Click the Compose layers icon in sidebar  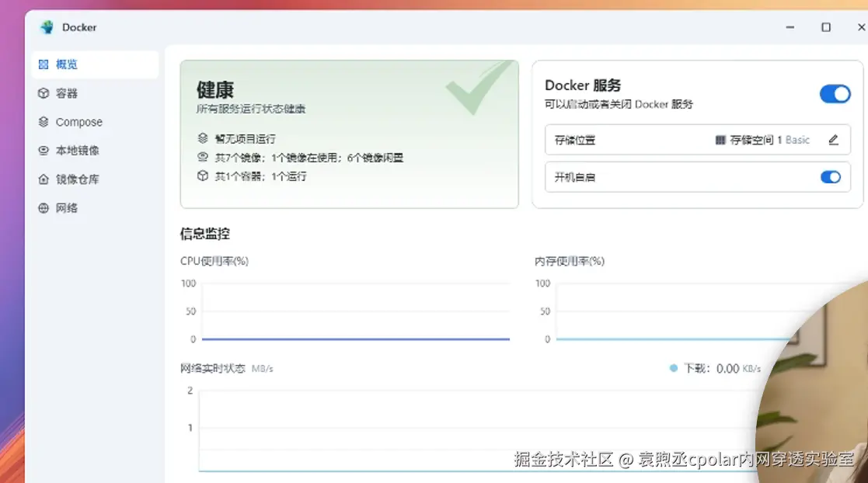click(x=44, y=122)
